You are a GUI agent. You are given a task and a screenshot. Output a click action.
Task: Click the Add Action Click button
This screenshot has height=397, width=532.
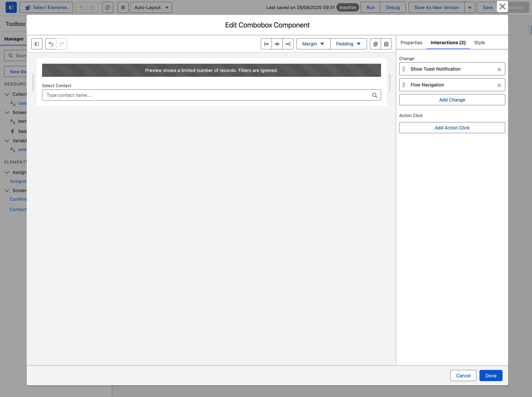452,128
